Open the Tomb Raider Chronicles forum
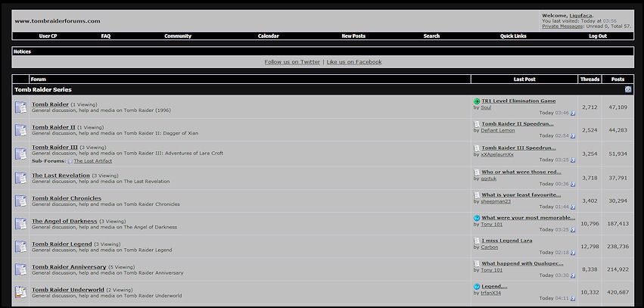The height and width of the screenshot is (308, 644). pyautogui.click(x=67, y=198)
